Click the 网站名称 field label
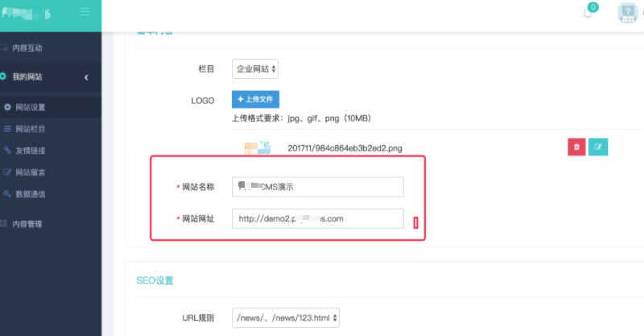Viewport: 644px width, 336px height. (x=198, y=187)
